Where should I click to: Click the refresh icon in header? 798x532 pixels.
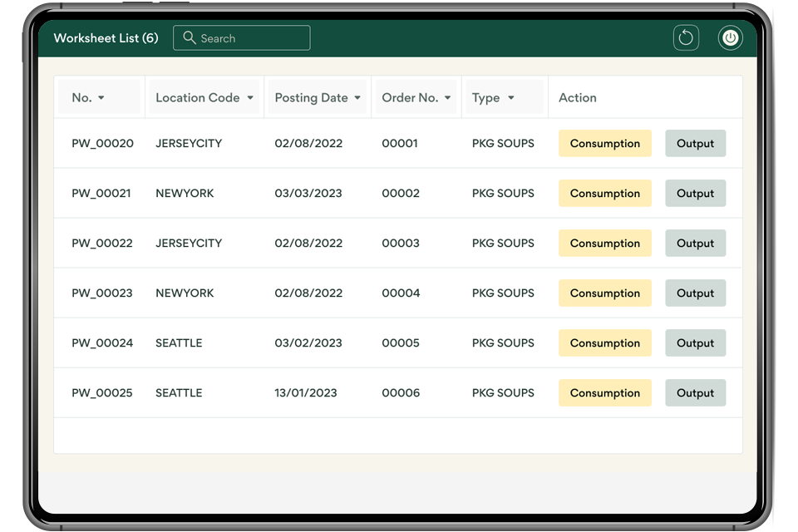(686, 37)
